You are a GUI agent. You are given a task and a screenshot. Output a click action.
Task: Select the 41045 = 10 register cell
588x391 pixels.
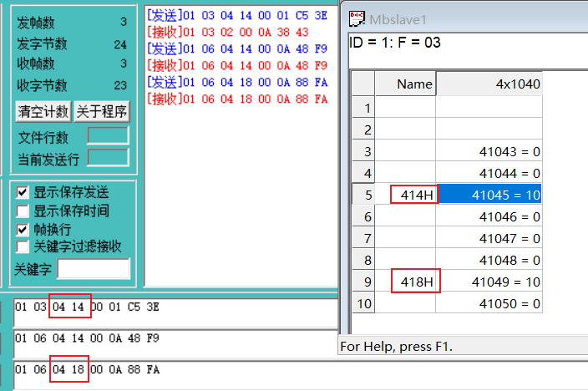489,195
